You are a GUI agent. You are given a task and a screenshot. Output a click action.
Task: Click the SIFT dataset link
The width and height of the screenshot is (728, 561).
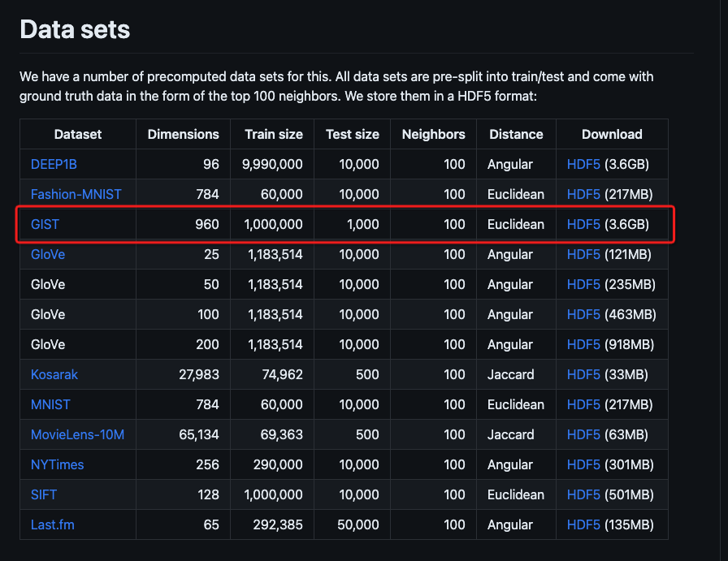[44, 494]
